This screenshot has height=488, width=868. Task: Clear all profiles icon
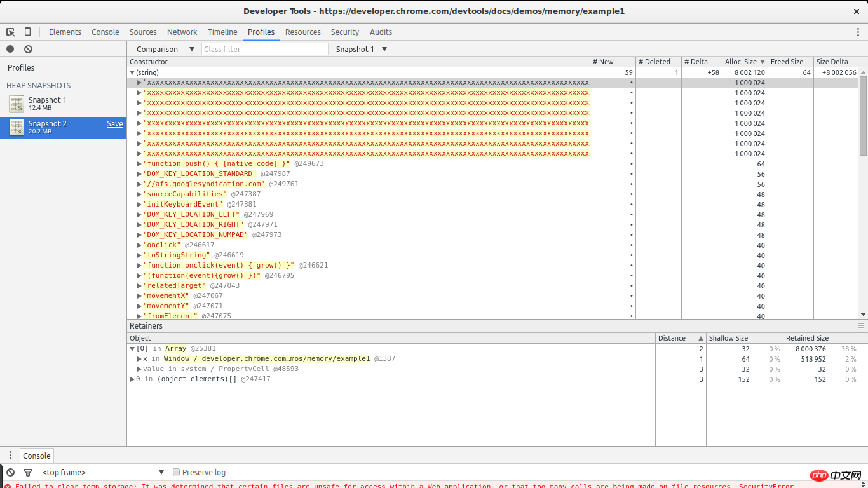(x=28, y=49)
